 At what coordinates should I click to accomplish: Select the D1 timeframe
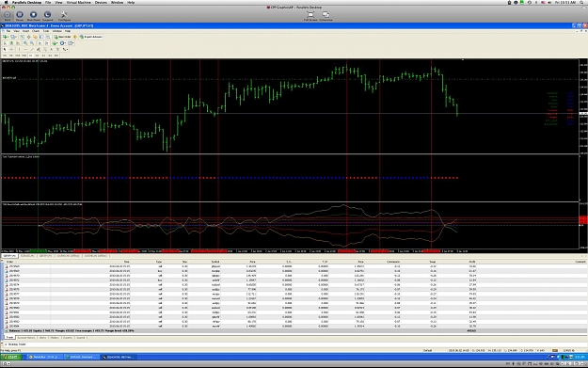pyautogui.click(x=43, y=56)
